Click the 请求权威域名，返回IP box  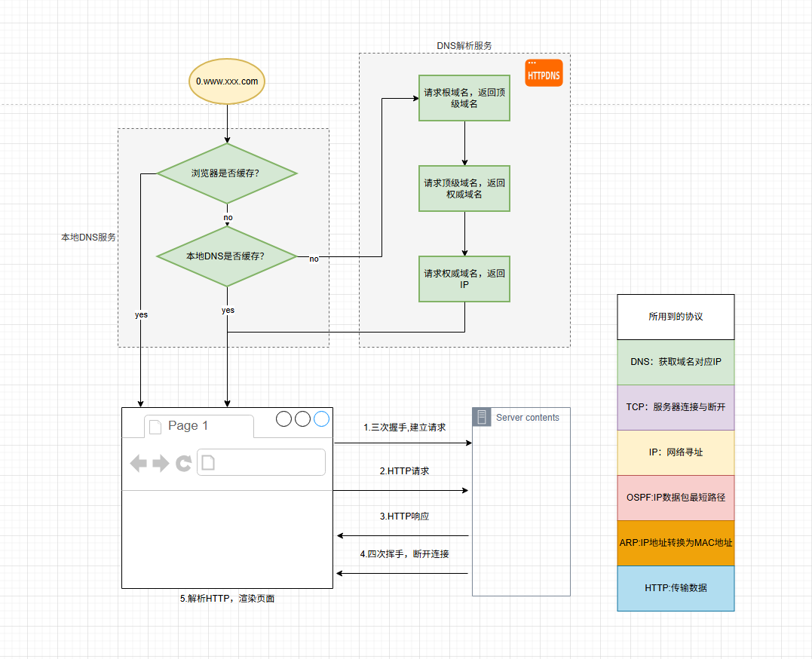(x=464, y=279)
